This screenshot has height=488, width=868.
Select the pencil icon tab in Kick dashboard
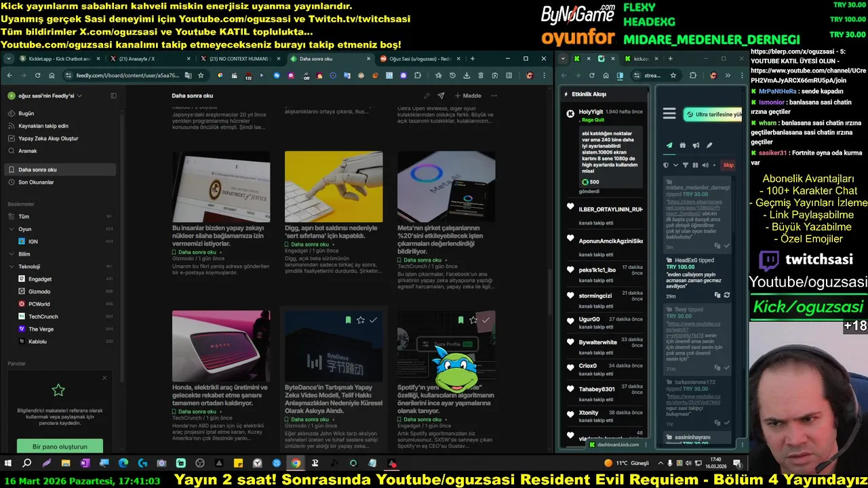(709, 145)
